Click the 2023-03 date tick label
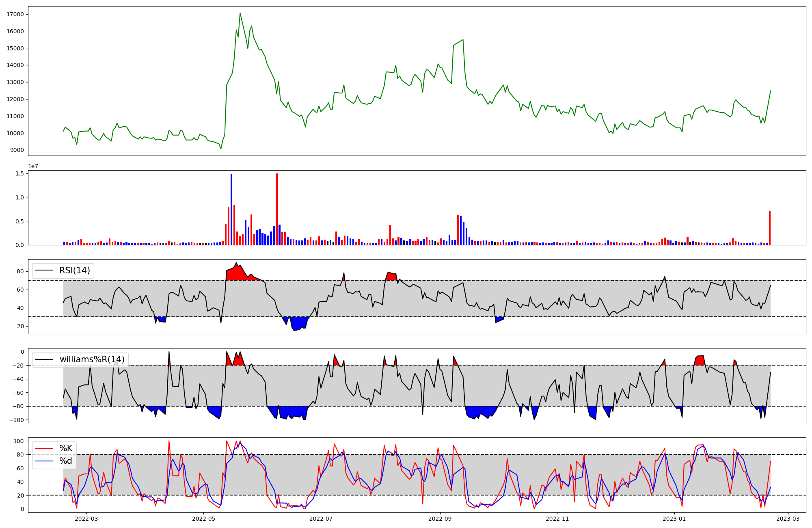This screenshot has height=528, width=812. (788, 519)
